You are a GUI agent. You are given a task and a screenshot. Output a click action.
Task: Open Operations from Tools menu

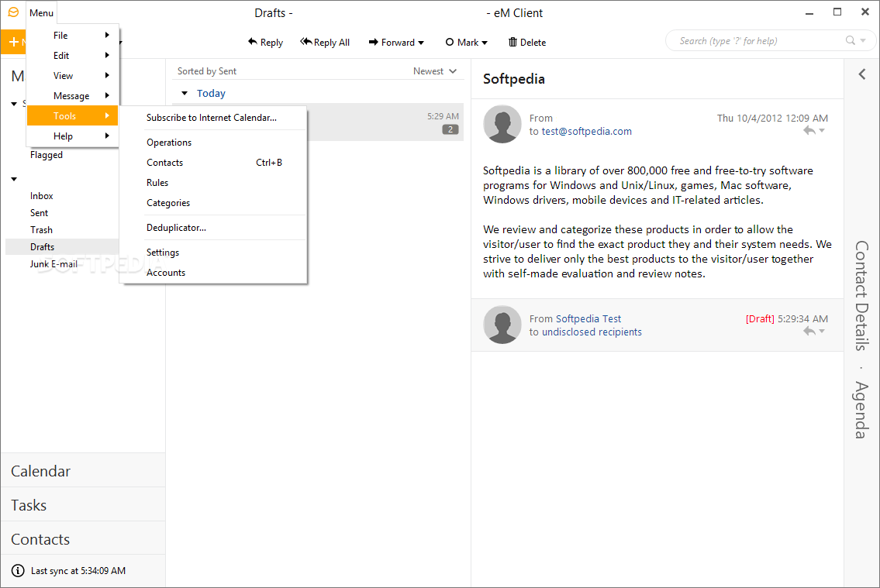213,143
